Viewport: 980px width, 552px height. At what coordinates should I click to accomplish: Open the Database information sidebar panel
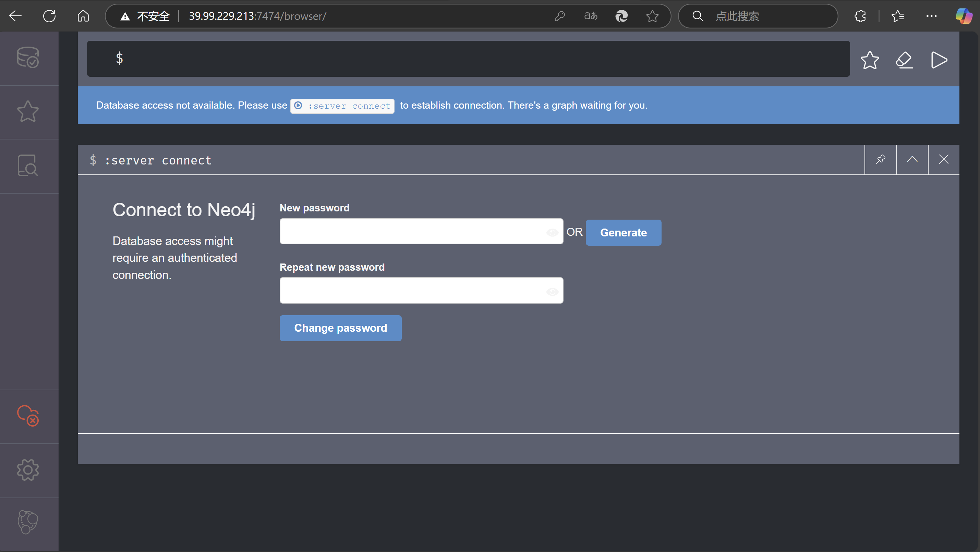click(x=28, y=58)
